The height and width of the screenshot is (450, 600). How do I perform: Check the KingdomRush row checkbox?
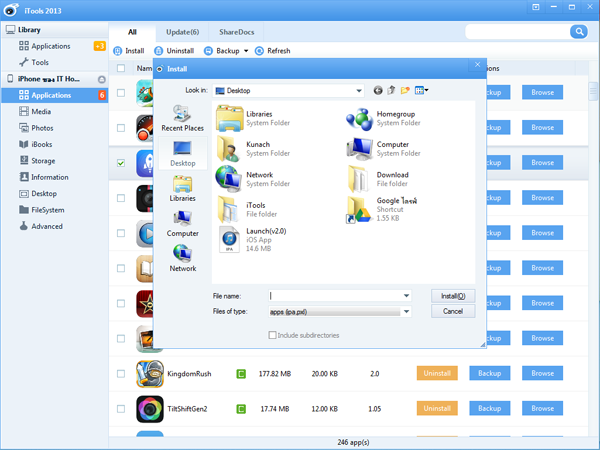click(x=121, y=373)
